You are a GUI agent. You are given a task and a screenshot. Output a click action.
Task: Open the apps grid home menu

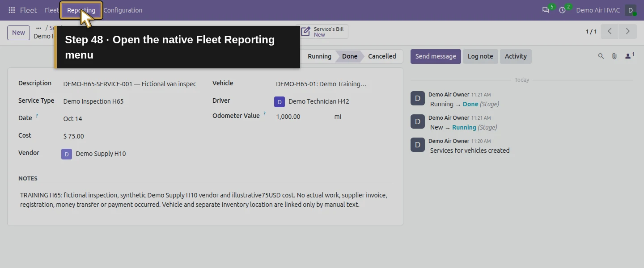(12, 10)
